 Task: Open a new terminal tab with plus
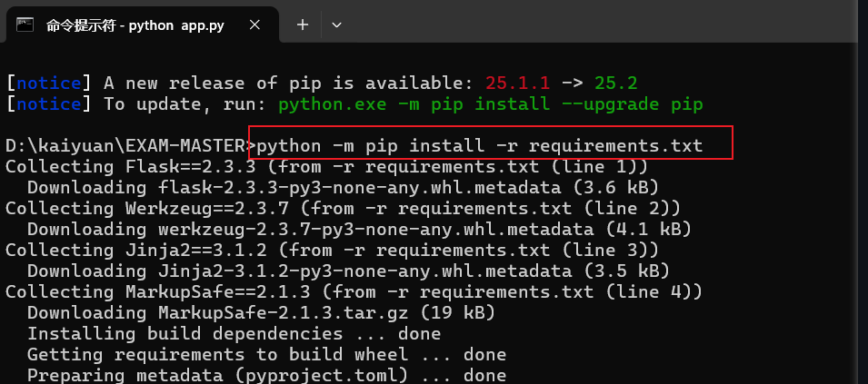[303, 25]
